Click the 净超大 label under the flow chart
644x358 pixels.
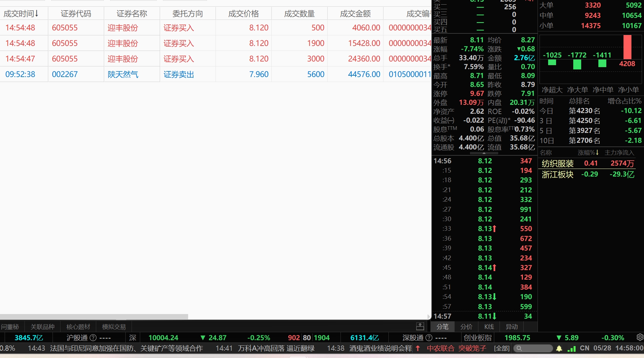552,90
